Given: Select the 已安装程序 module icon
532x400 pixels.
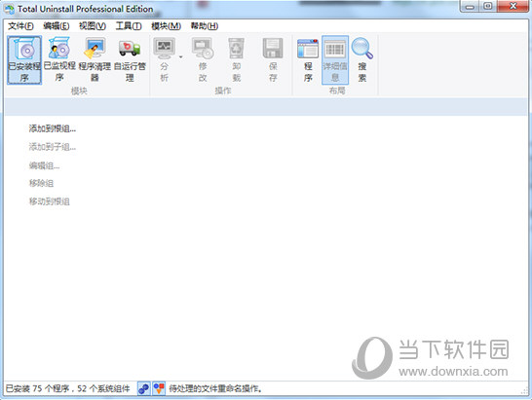Looking at the screenshot, I should [24, 59].
